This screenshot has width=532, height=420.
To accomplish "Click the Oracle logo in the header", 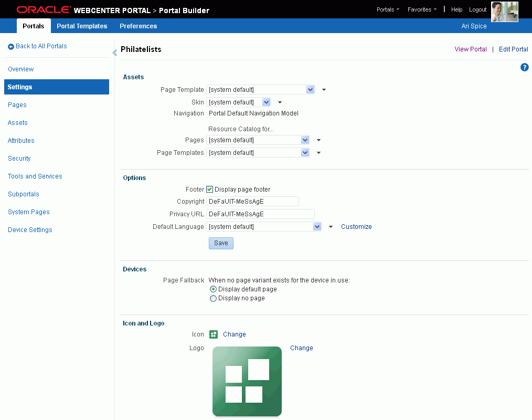I will pos(44,9).
